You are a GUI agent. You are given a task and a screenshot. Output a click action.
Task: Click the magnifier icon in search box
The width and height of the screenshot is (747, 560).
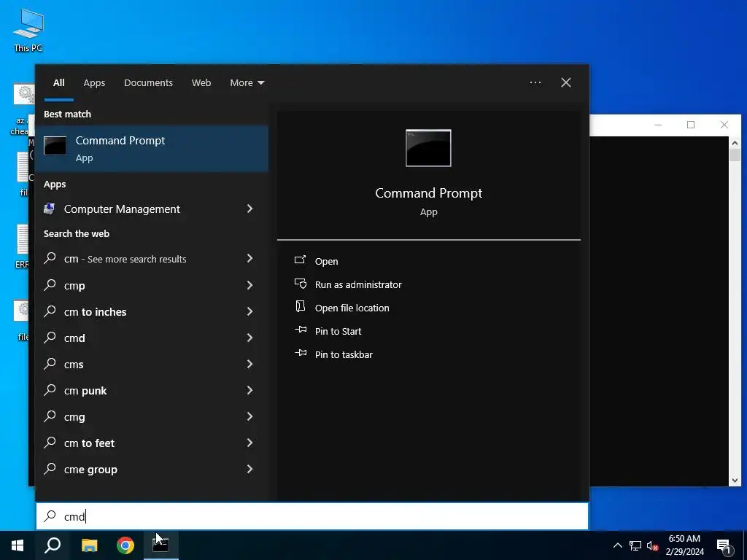(50, 516)
